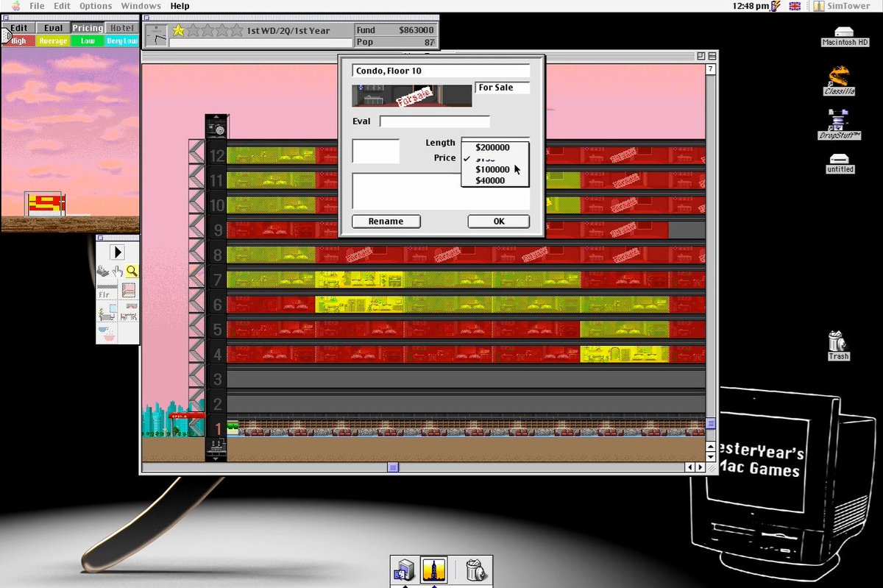Click the tower thumbnail in the map window
The image size is (883, 588).
45,204
